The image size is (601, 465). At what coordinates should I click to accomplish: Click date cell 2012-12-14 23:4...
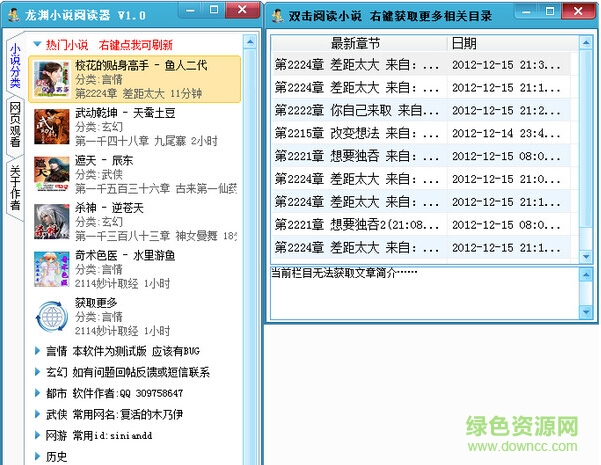[506, 133]
